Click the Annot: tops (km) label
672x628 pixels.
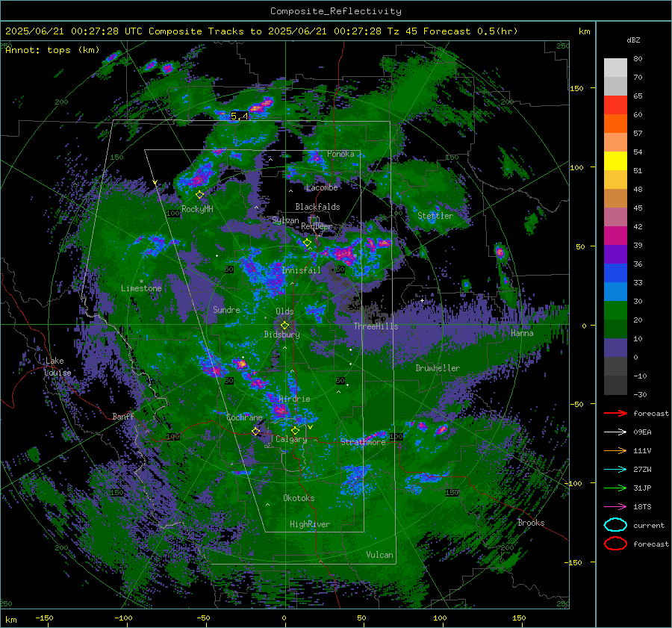[x=52, y=50]
